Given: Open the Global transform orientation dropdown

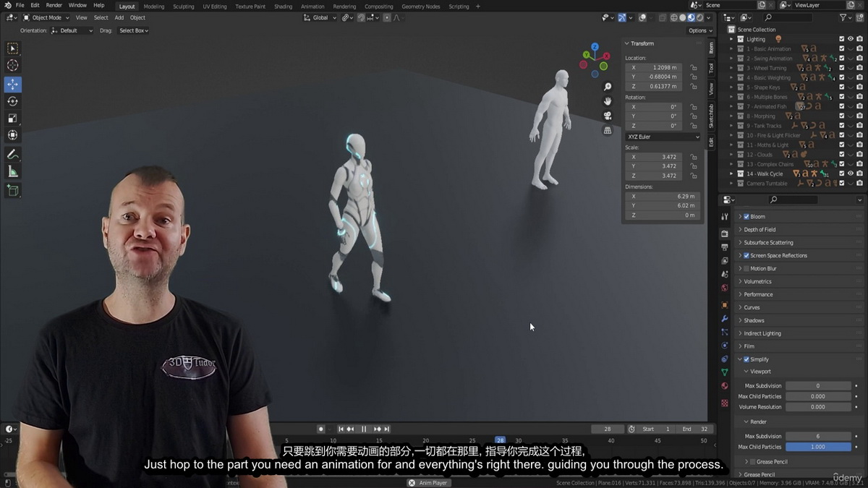Looking at the screenshot, I should pos(320,17).
